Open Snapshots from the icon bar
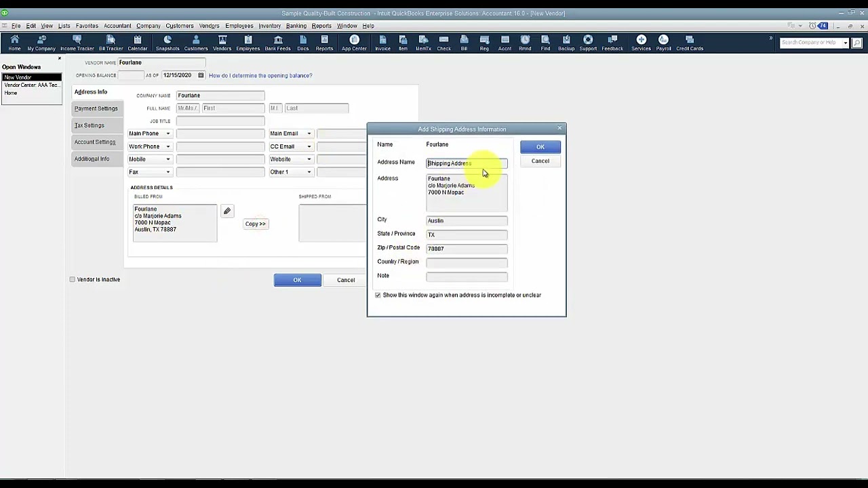The width and height of the screenshot is (868, 488). [x=167, y=43]
